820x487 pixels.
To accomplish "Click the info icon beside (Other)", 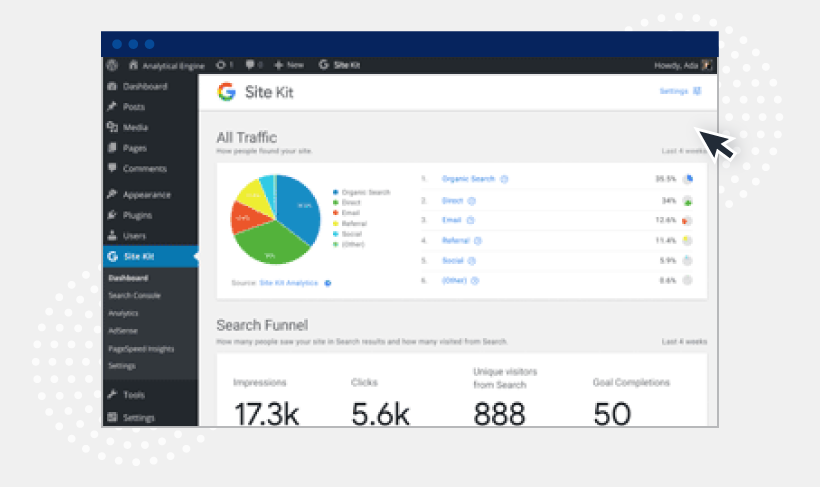I will tap(475, 281).
